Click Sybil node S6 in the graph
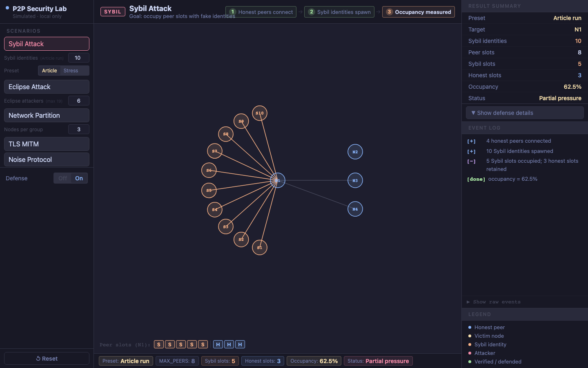This screenshot has height=368, width=588. [x=209, y=170]
